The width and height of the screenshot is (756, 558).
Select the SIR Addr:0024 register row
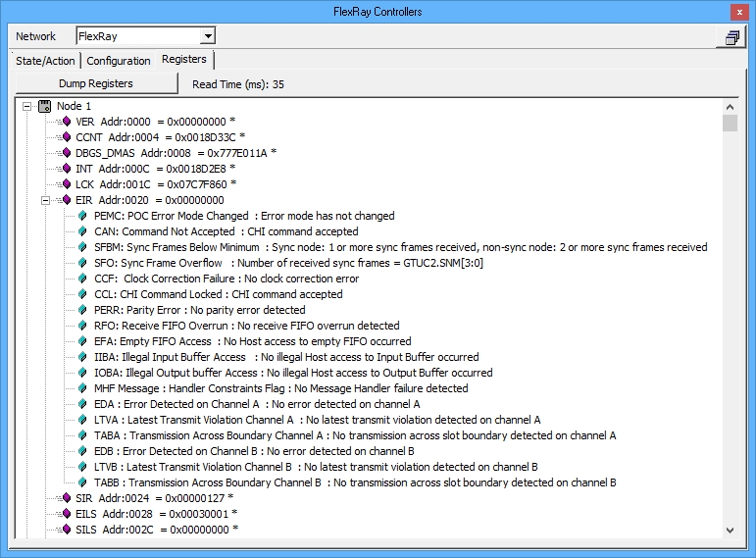154,498
